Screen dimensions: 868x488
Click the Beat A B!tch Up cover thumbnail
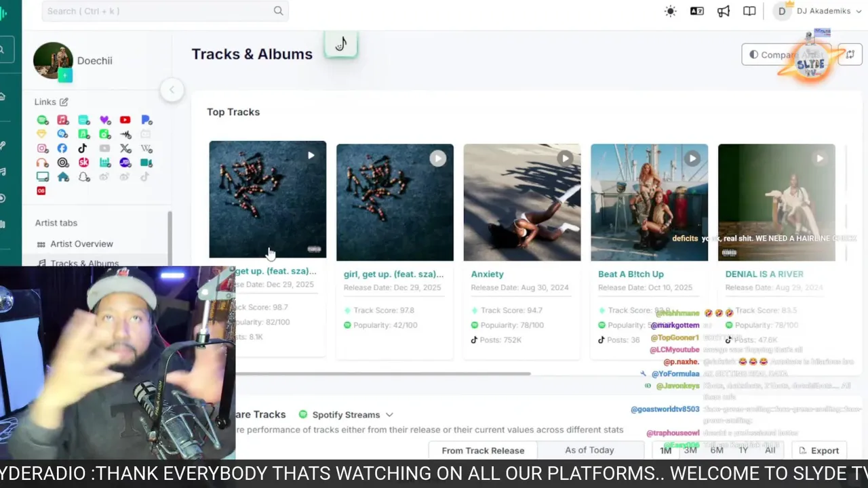click(649, 202)
